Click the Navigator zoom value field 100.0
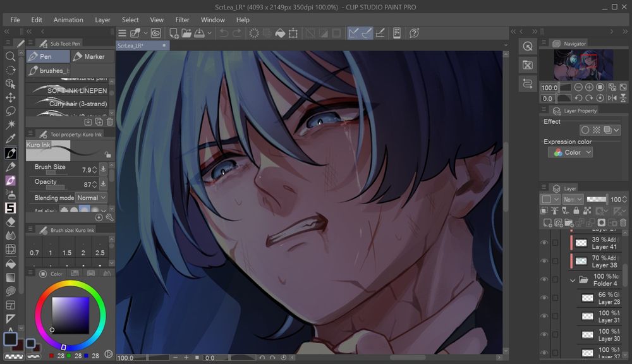This screenshot has height=364, width=632. click(x=549, y=87)
